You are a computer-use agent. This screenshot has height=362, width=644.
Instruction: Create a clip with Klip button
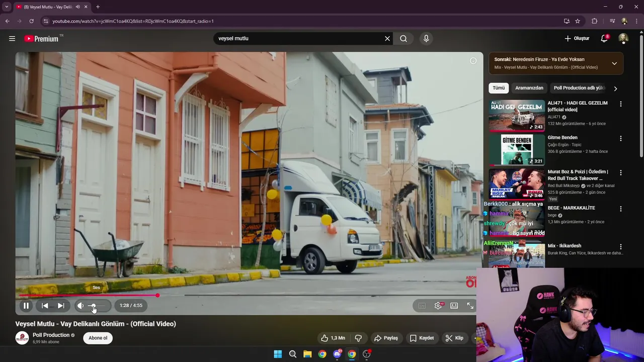(455, 338)
